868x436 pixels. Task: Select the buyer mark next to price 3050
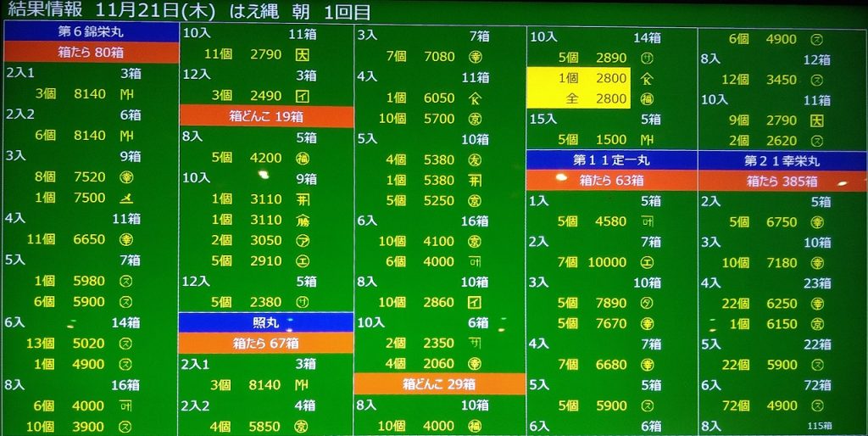click(303, 240)
